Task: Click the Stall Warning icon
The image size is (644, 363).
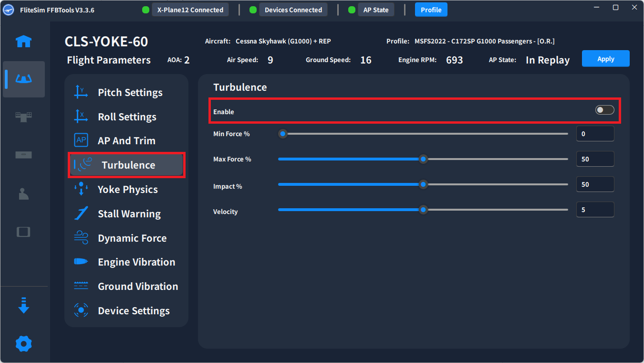Action: pyautogui.click(x=81, y=214)
